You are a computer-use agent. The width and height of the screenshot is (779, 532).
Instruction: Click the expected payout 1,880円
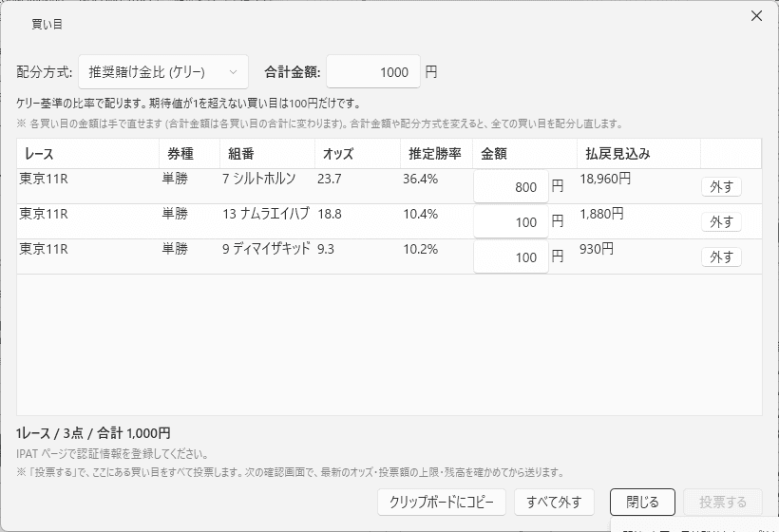point(601,214)
